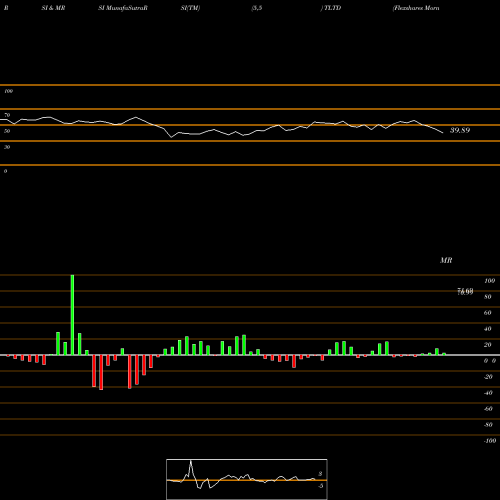Click the 'SI MunafaSutraR' header text
The height and width of the screenshot is (500, 500).
coord(123,8)
